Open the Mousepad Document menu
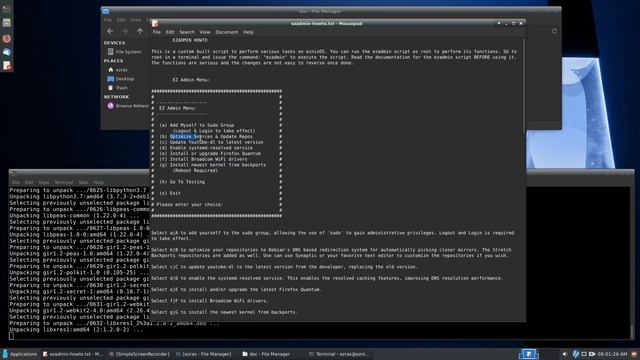This screenshot has height=360, width=640. [x=227, y=32]
